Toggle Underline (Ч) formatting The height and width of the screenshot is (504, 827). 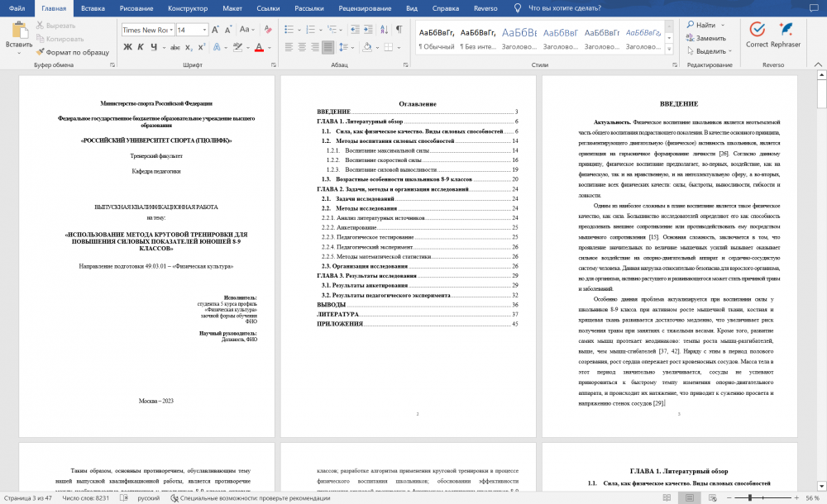point(154,47)
